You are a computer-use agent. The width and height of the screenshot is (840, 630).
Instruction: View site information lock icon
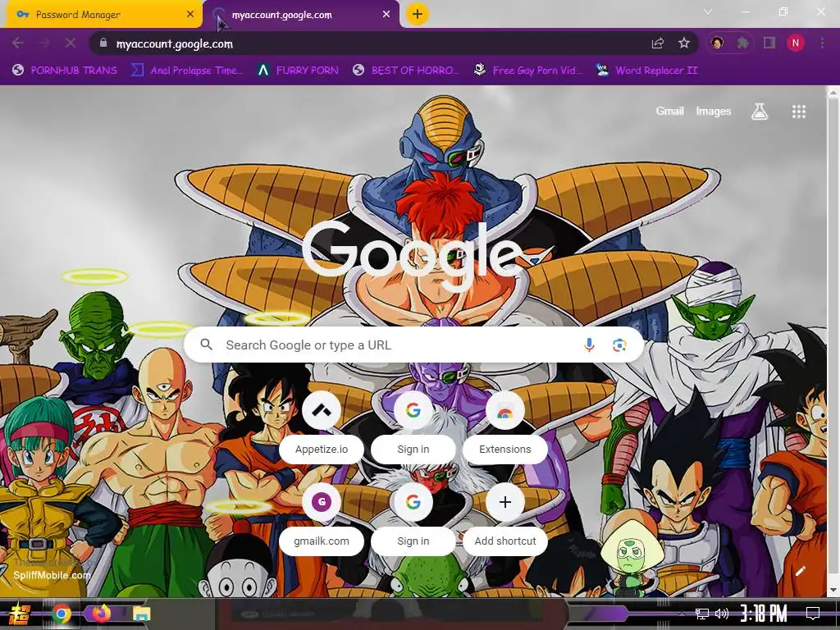[x=103, y=43]
